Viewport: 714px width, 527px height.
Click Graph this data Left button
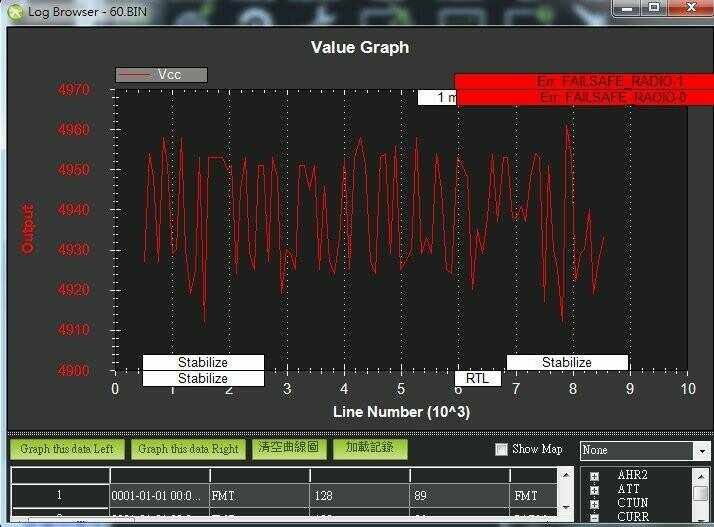click(x=66, y=449)
